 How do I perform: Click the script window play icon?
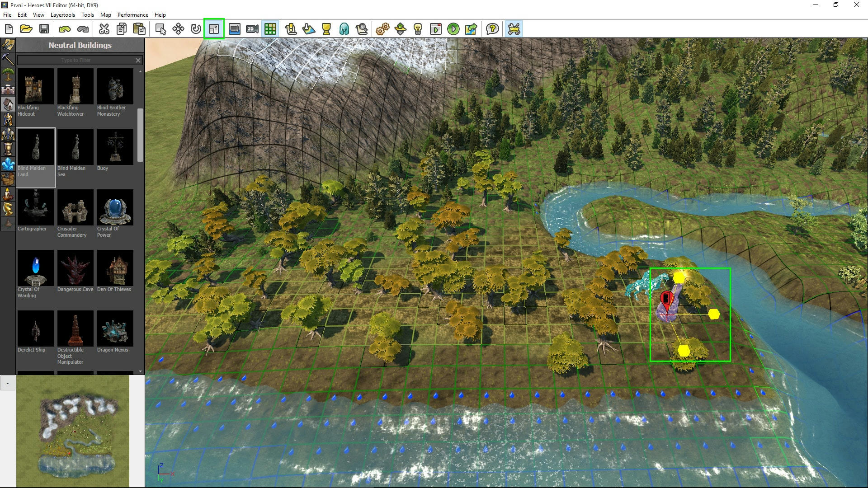(x=435, y=29)
